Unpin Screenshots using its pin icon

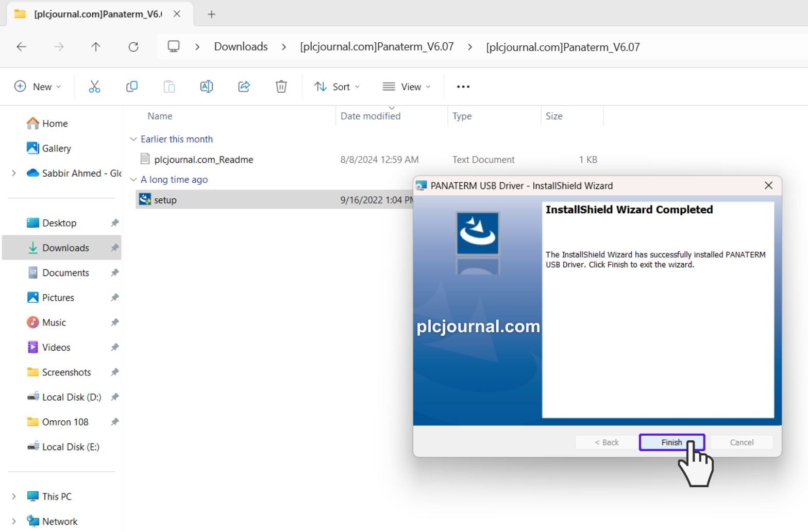click(x=114, y=372)
